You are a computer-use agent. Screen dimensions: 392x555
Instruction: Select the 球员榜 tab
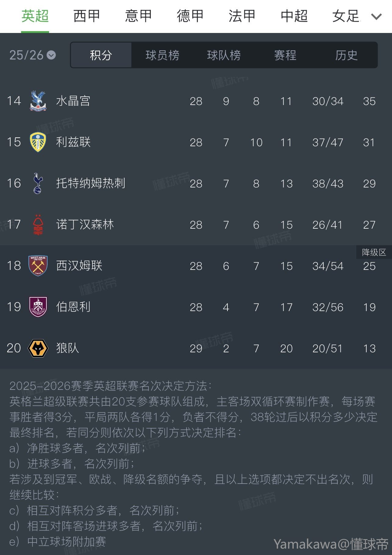[162, 55]
